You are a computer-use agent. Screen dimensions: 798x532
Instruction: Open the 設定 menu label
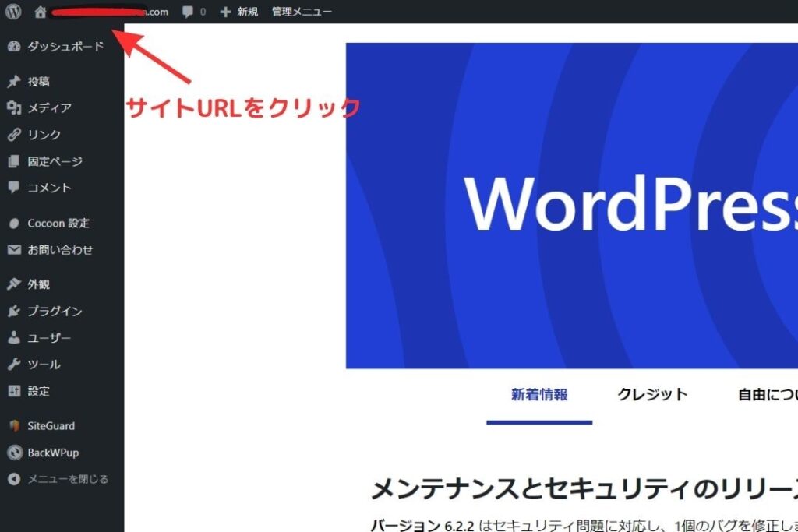pos(39,391)
